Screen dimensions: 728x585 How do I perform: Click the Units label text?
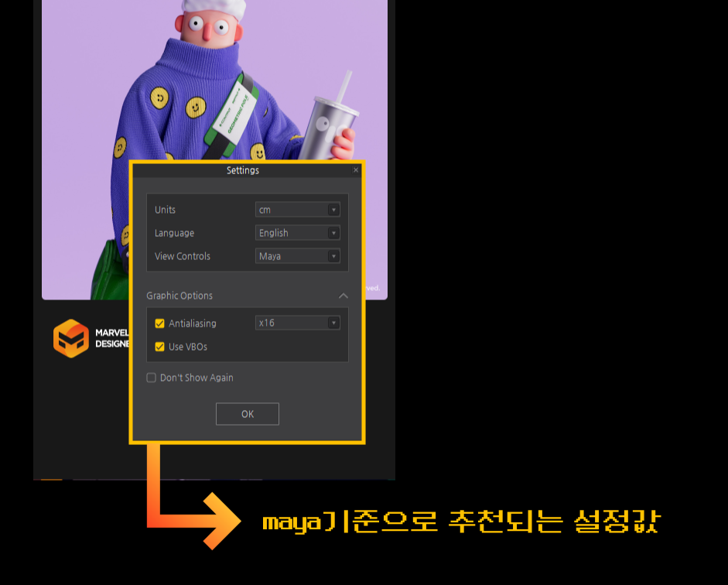pos(166,210)
